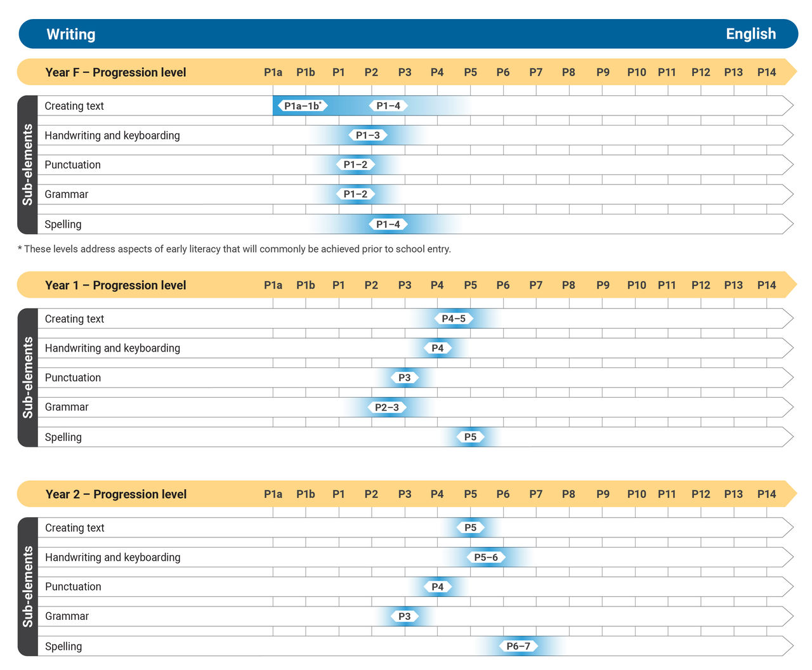Click "P8" in the Year 2 header row
Viewport: 812px width, 670px height.
[x=568, y=494]
